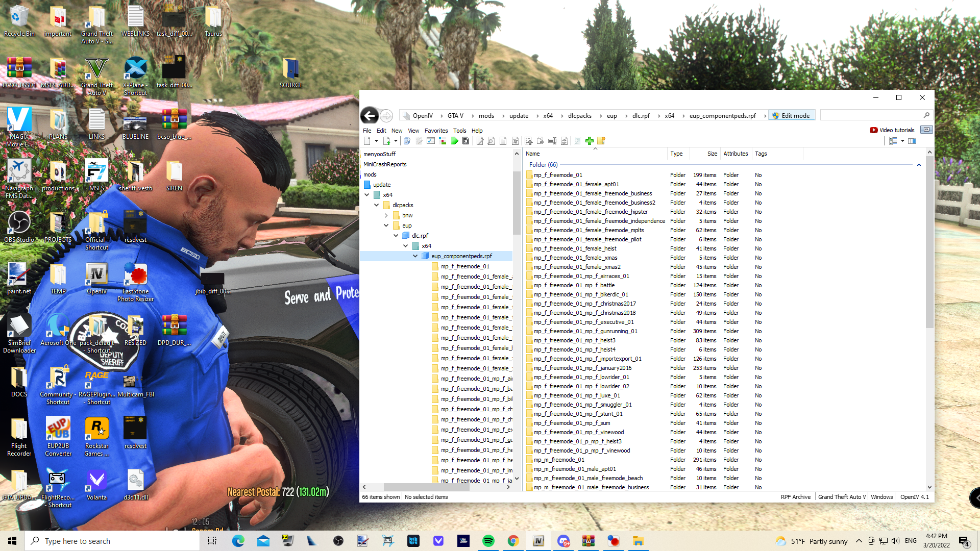Click the green plus add icon
The width and height of the screenshot is (980, 551).
click(x=590, y=141)
